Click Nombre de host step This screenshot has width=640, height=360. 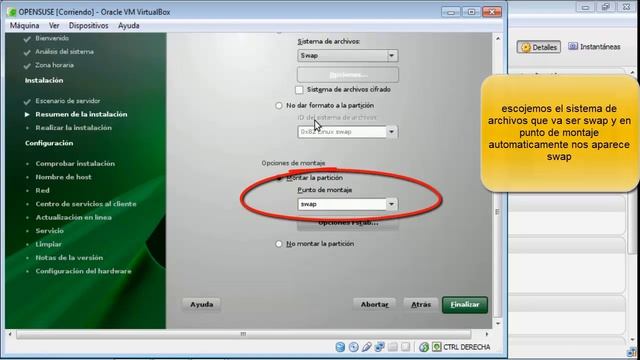(63, 177)
